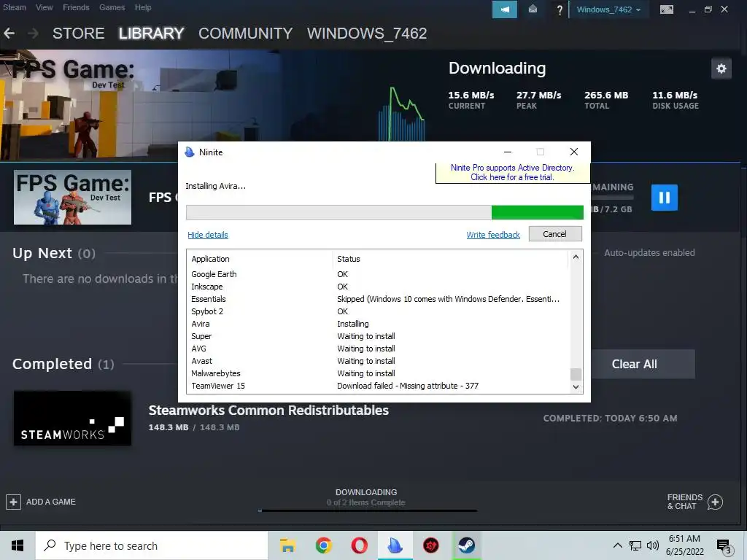Open the Steam menu
Screen dimensions: 747x560
pyautogui.click(x=15, y=7)
